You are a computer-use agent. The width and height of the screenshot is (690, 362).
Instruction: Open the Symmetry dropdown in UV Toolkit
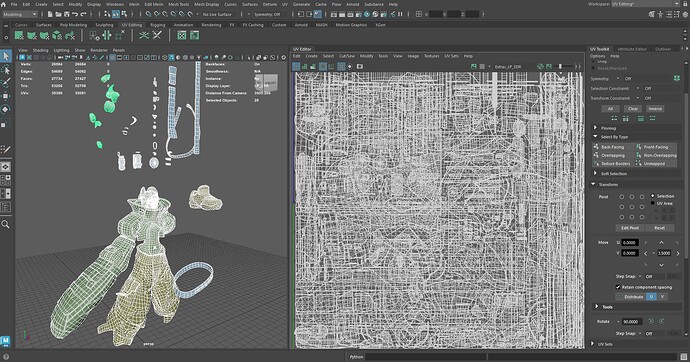point(618,78)
